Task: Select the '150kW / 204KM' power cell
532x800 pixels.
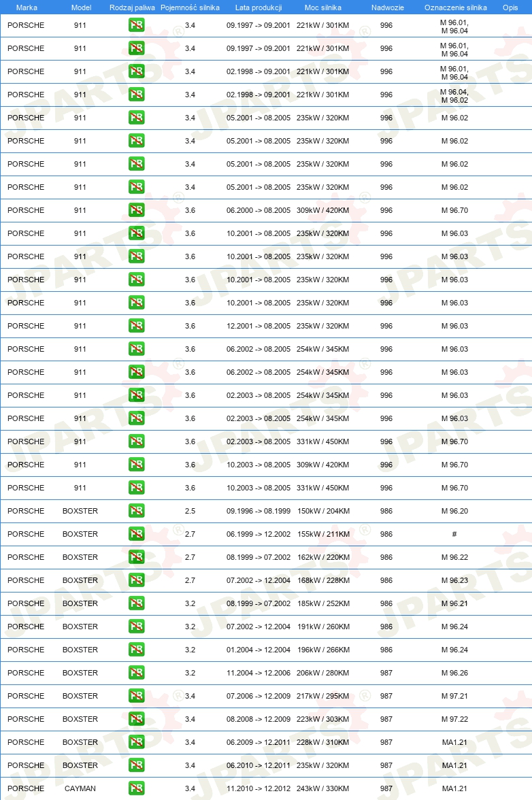Action: pyautogui.click(x=323, y=511)
